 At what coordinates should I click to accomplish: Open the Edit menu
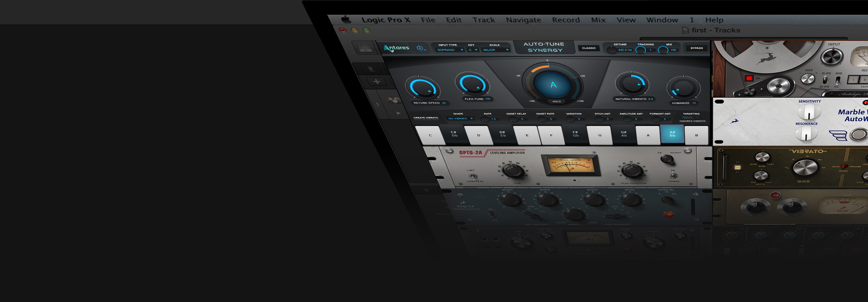pos(454,20)
